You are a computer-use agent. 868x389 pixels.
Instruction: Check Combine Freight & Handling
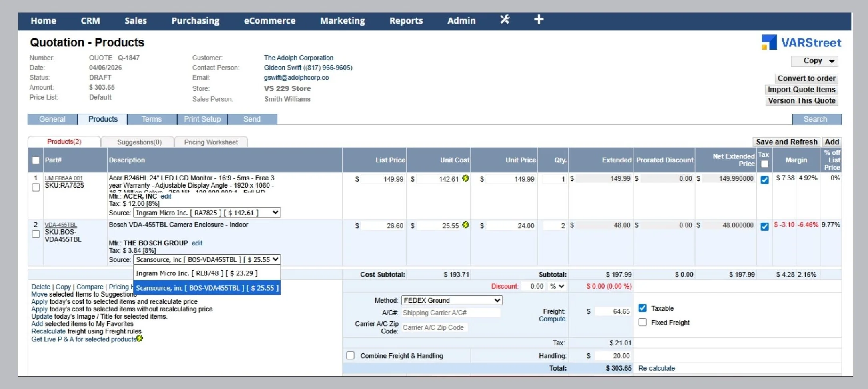coord(351,355)
